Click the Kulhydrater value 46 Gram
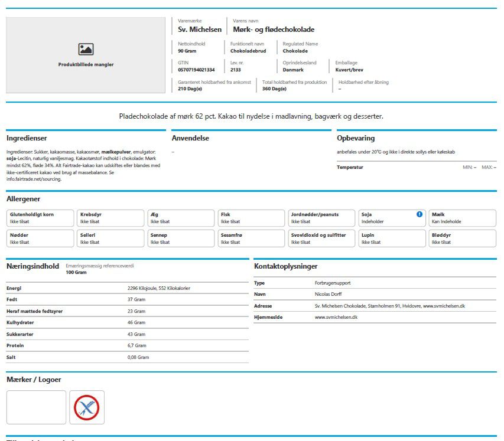 point(136,322)
